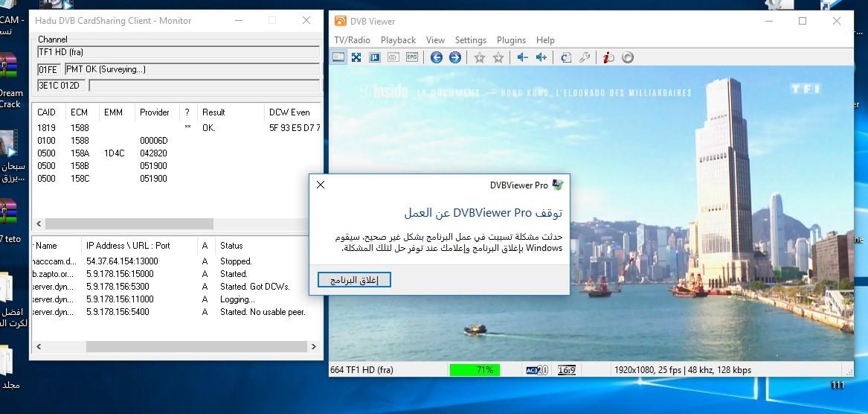This screenshot has height=414, width=868.
Task: Open the View menu
Action: (x=435, y=40)
